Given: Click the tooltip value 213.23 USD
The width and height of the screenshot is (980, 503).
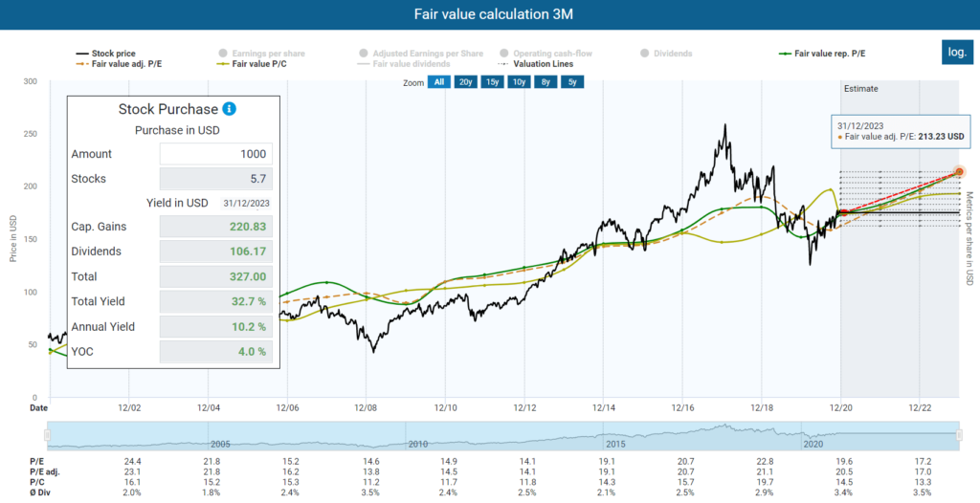Looking at the screenshot, I should (941, 136).
